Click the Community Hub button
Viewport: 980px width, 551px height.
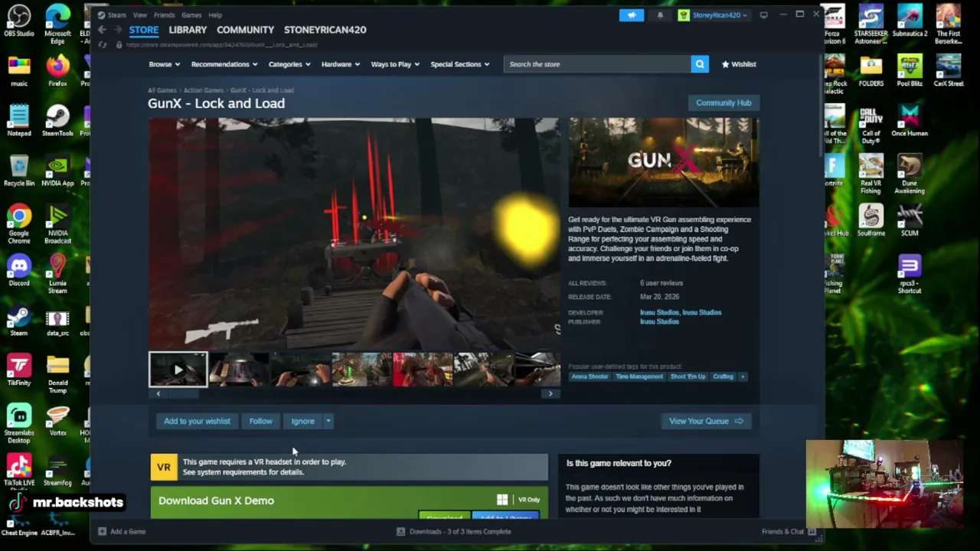click(x=724, y=103)
